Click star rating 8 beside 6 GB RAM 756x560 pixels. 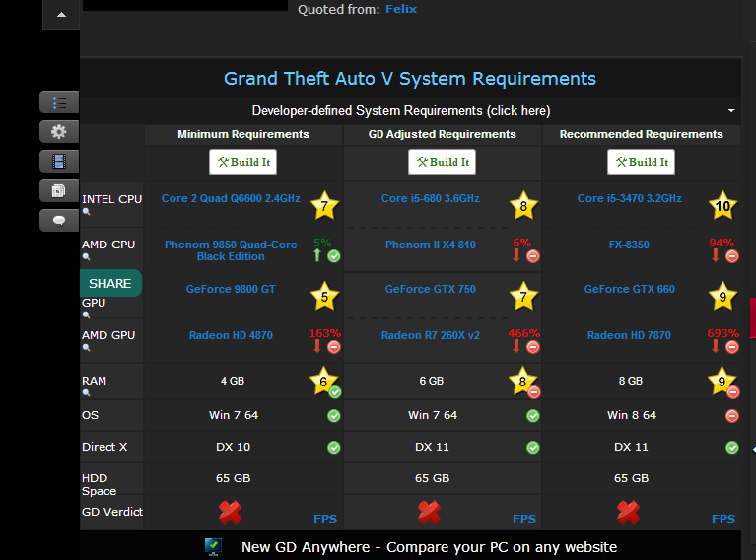tap(522, 381)
